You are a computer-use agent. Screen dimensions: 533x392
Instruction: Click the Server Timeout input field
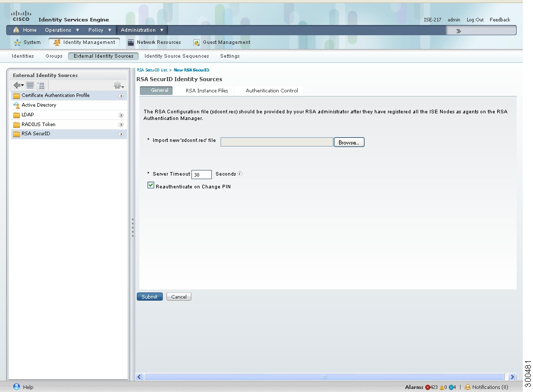pyautogui.click(x=202, y=175)
